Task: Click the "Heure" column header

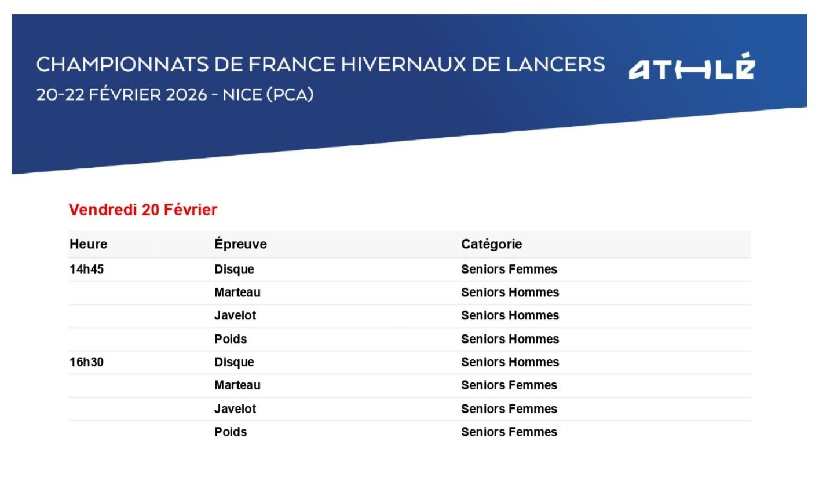Action: (x=89, y=244)
